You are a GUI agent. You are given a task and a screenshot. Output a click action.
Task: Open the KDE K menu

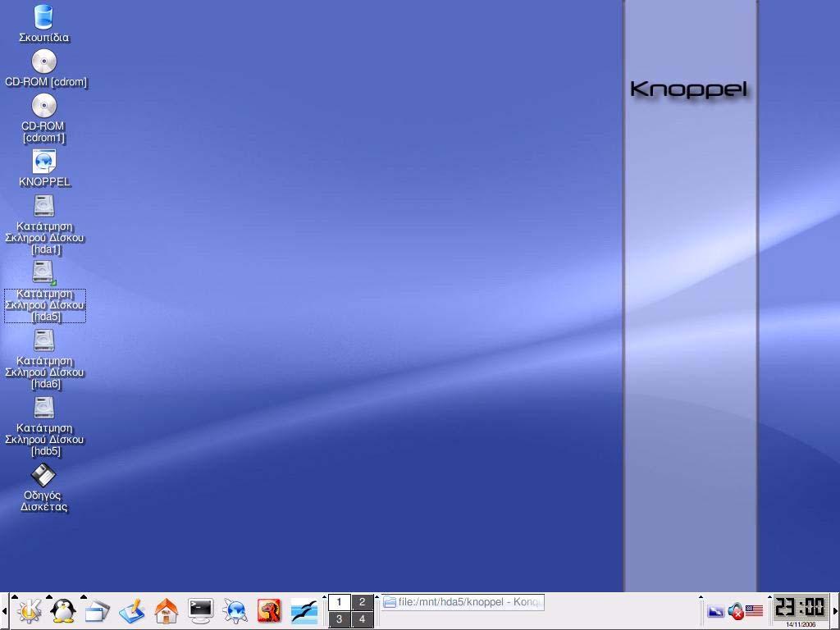coord(30,611)
